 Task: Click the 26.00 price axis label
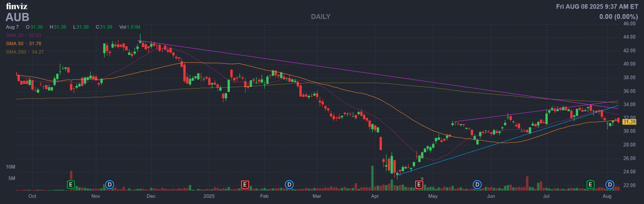(629, 158)
